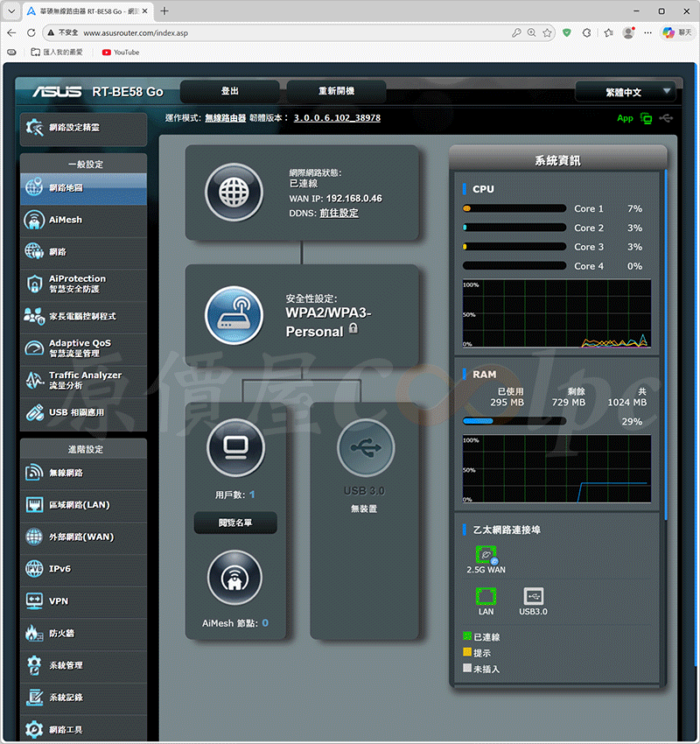
Task: Open the DDNS 前往設定 link
Action: point(339,213)
